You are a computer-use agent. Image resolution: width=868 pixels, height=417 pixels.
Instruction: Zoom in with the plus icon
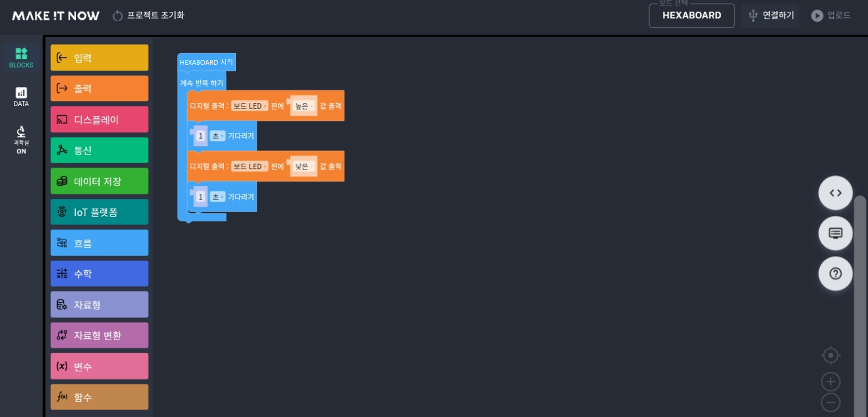830,382
